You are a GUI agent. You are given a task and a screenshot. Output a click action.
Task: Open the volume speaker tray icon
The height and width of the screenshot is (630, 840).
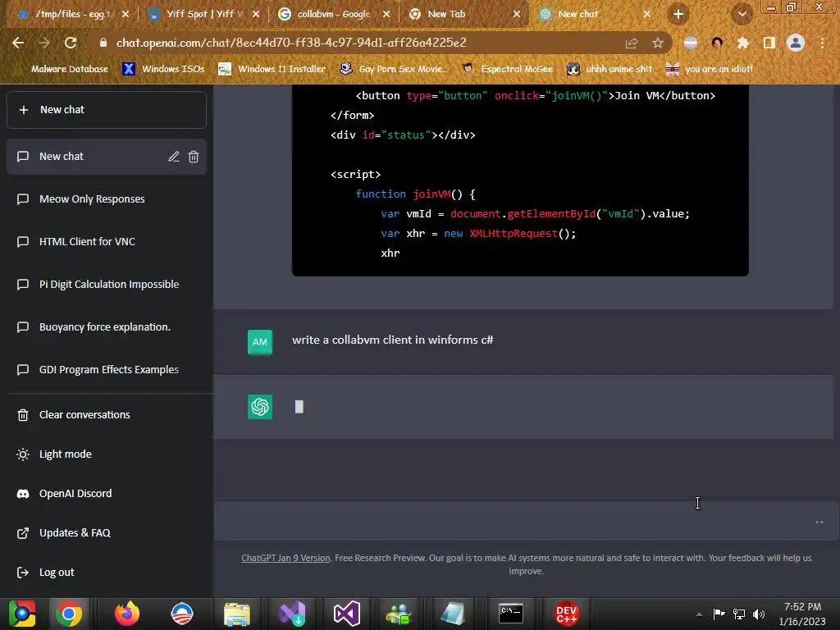tap(759, 614)
